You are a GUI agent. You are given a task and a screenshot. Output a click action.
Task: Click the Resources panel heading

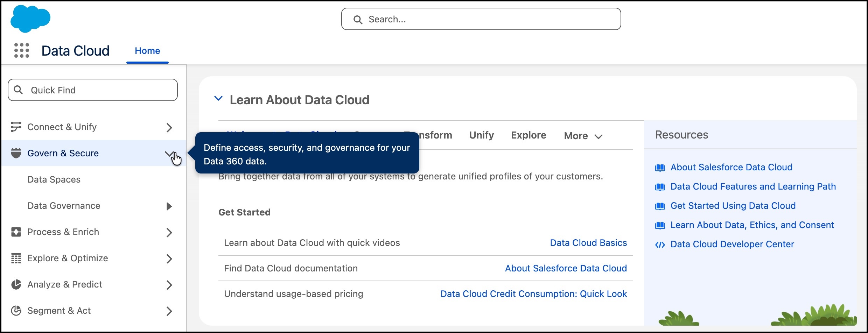coord(681,135)
